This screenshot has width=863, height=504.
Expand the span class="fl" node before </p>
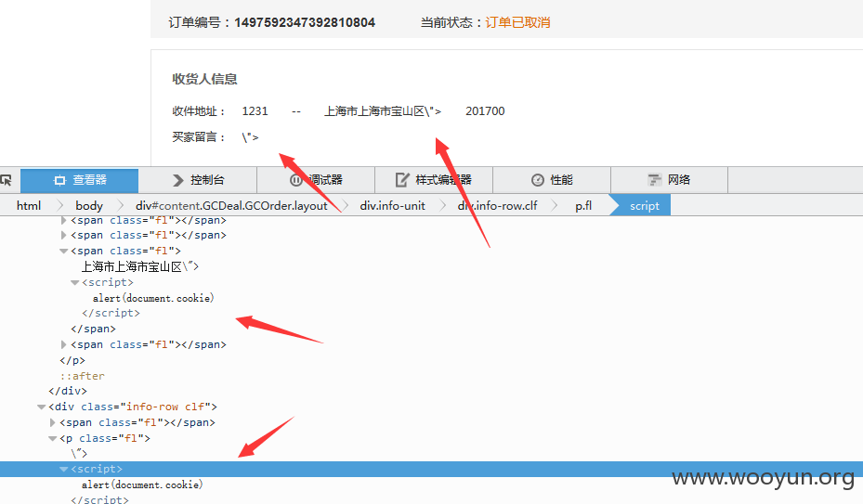pos(63,344)
